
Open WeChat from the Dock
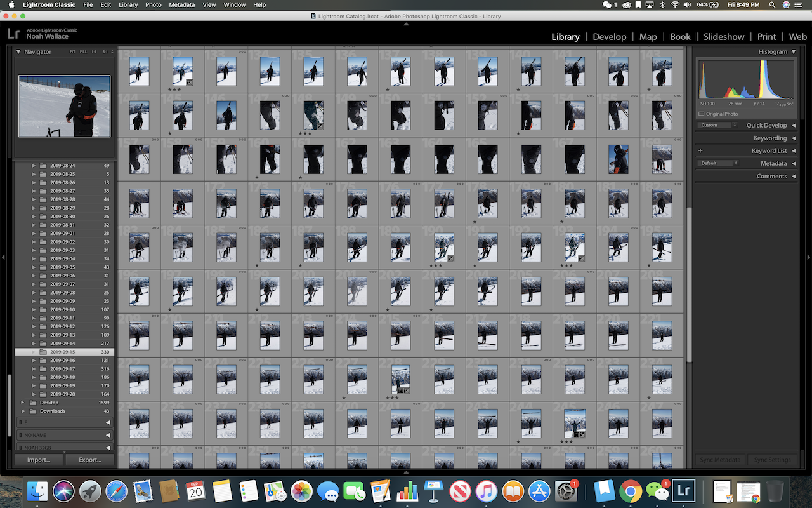click(x=657, y=491)
